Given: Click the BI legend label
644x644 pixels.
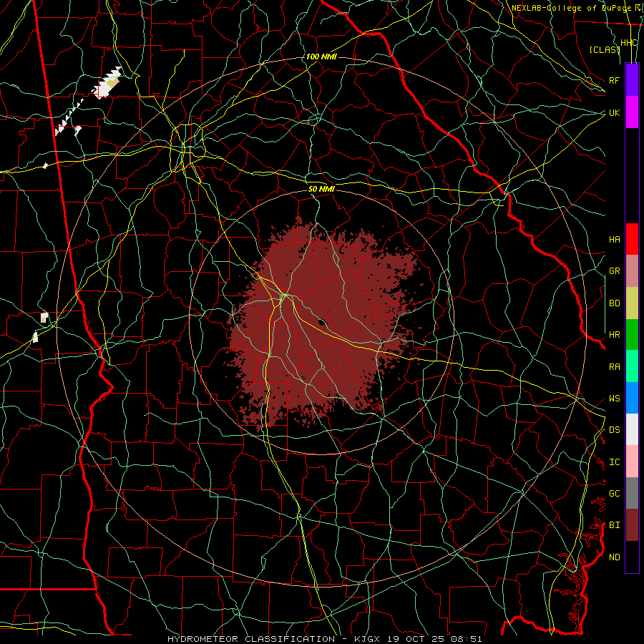Looking at the screenshot, I should (615, 525).
